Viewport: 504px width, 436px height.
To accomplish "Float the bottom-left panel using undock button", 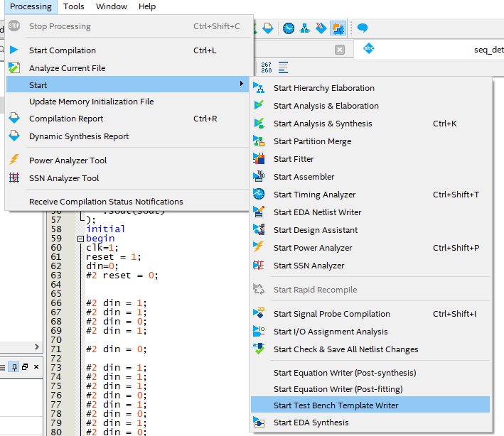I will pyautogui.click(x=25, y=367).
